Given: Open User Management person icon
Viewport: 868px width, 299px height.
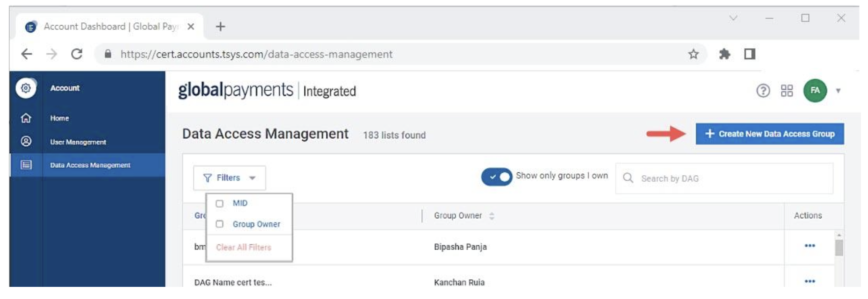Looking at the screenshot, I should 26,141.
